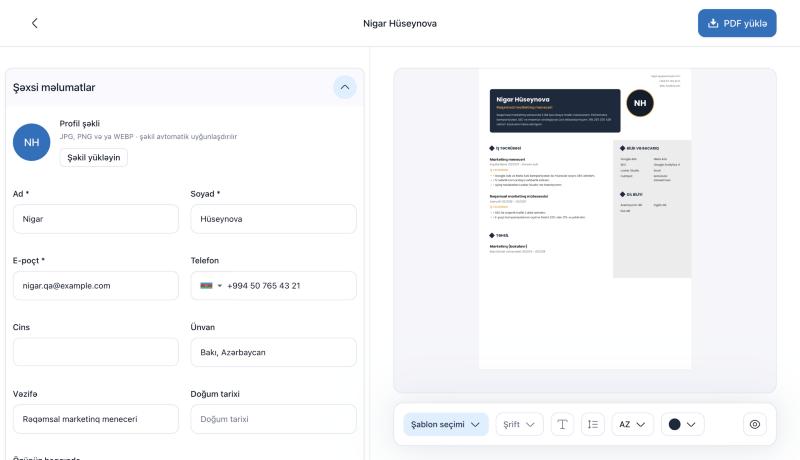
Task: Edit the Ünvan field with Bakı, Azərbaycan
Action: click(x=273, y=352)
